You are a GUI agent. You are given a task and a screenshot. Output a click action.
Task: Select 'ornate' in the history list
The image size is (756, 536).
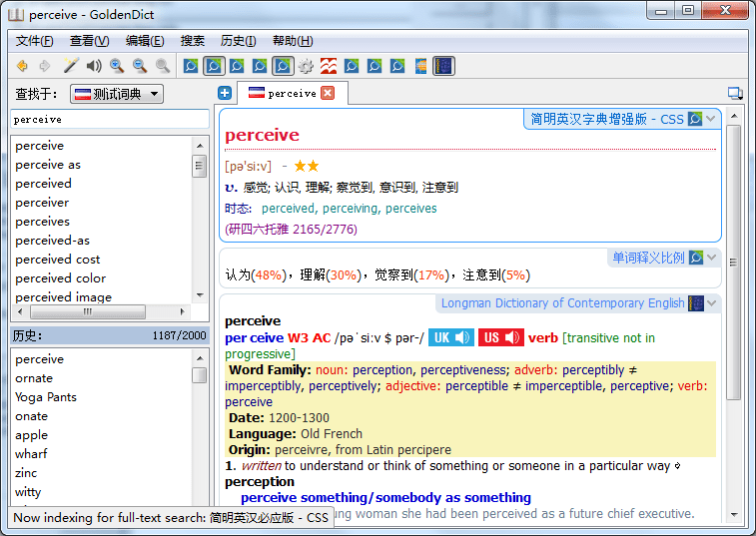click(34, 378)
